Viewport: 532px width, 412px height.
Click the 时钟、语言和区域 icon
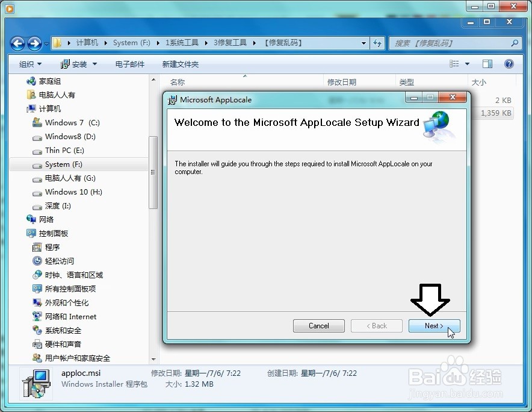point(37,275)
